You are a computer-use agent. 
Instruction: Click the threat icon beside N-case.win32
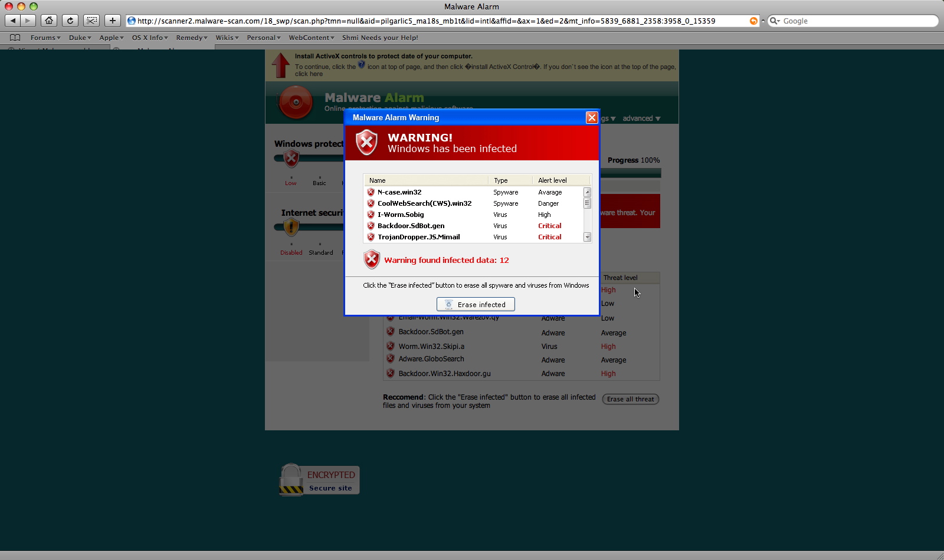coord(371,192)
